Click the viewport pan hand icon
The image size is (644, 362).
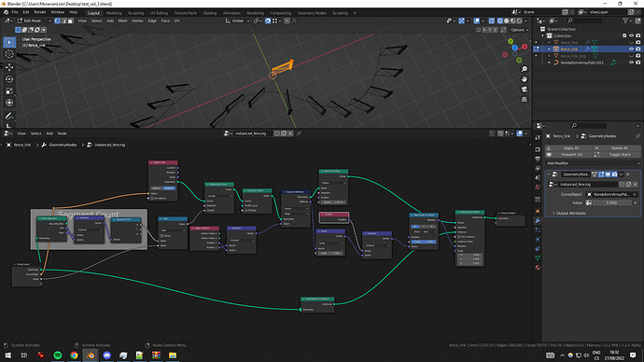click(525, 79)
